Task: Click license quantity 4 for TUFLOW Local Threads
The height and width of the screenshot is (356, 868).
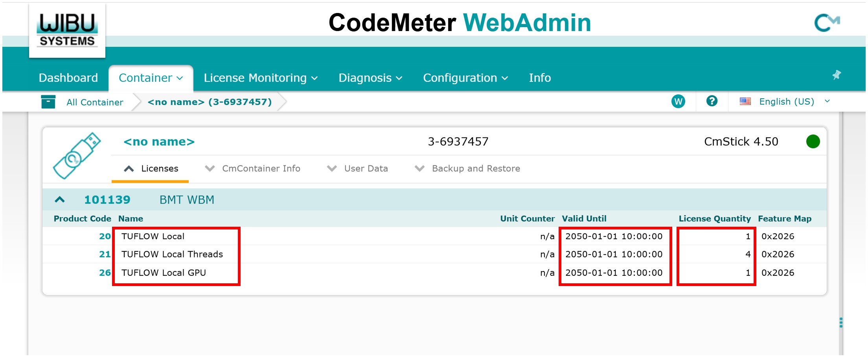Action: (x=748, y=254)
